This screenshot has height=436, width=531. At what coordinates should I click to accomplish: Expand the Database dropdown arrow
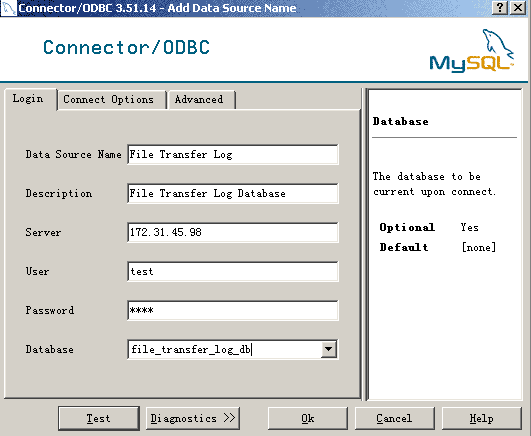coord(328,349)
